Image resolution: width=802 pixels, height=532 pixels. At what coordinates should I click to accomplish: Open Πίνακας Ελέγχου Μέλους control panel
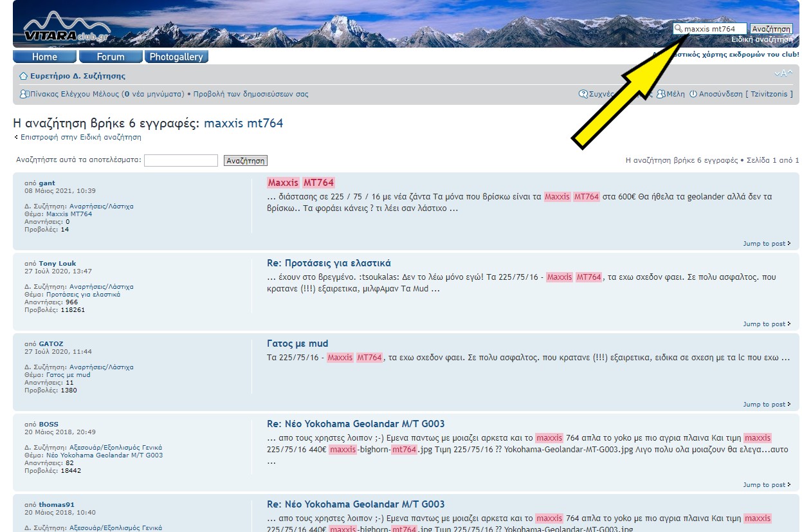point(75,94)
